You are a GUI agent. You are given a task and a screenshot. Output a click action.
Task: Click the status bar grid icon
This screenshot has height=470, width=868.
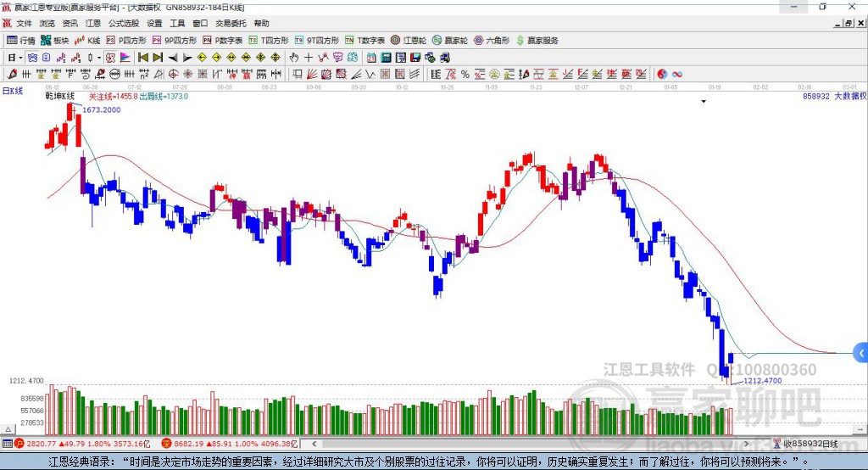coord(7,444)
